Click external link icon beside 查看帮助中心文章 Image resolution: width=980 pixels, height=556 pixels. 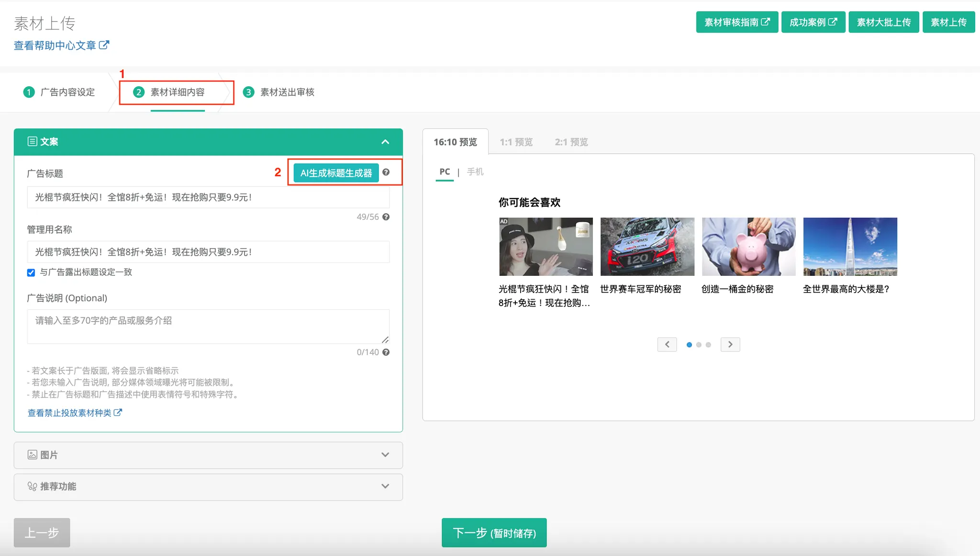(x=104, y=45)
